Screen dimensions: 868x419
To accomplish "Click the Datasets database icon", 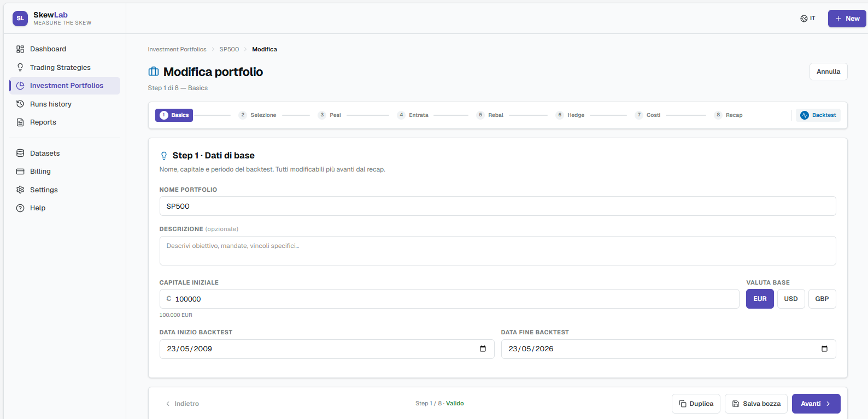I will coord(20,154).
